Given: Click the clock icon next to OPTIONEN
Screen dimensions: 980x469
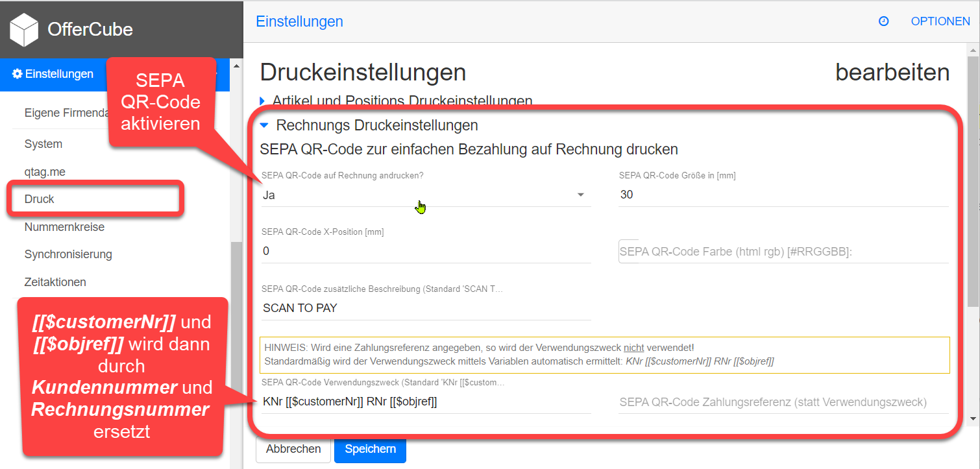Looking at the screenshot, I should coord(883,21).
